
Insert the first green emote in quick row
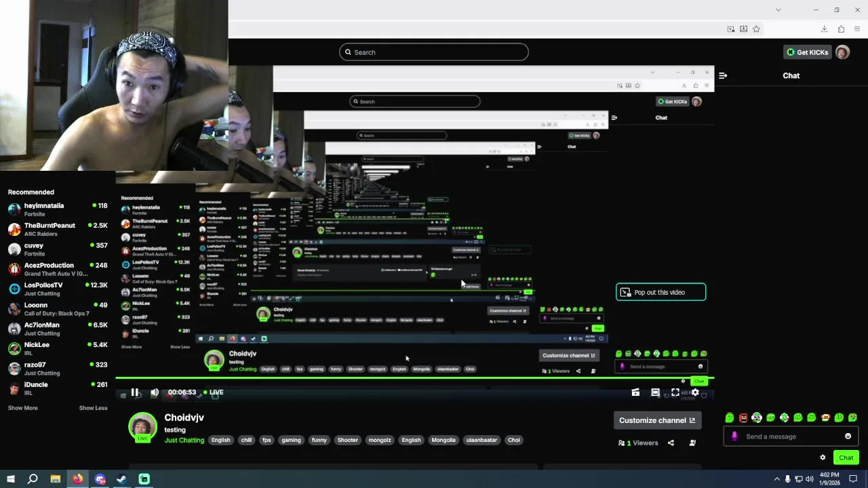point(730,418)
